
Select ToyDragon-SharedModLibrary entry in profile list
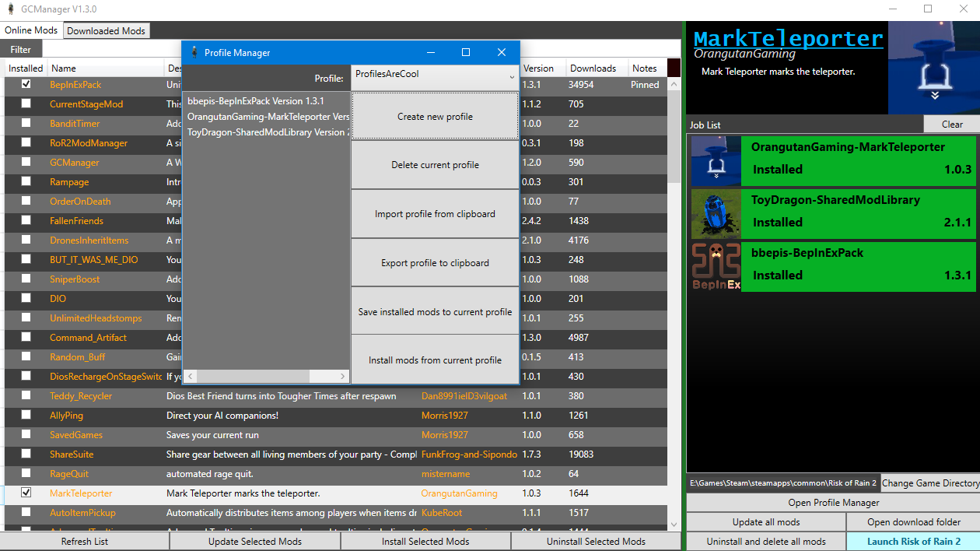coord(267,132)
